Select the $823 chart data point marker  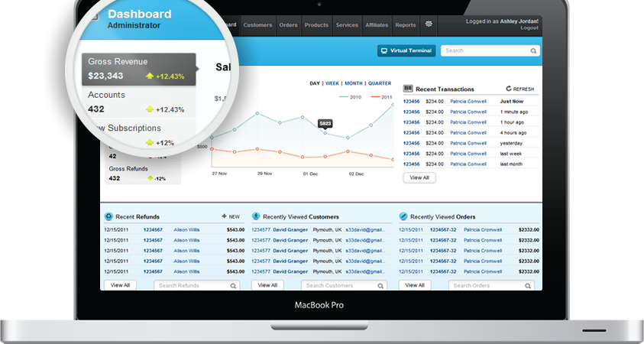coord(325,133)
